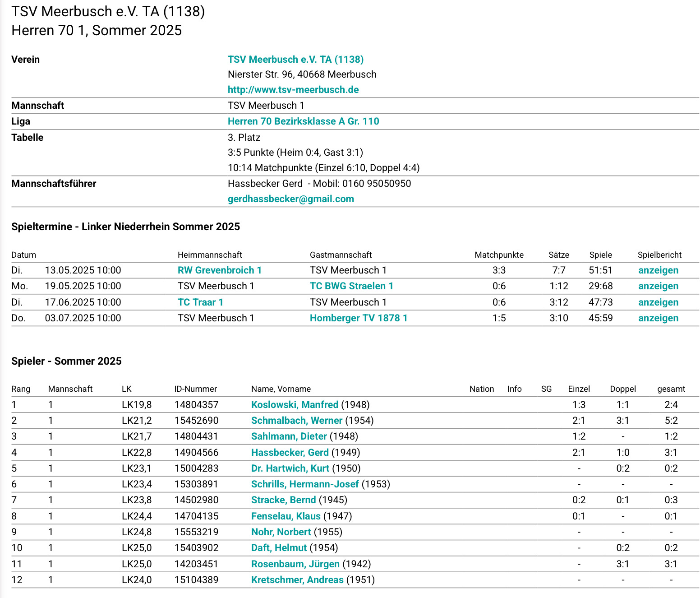This screenshot has width=700, height=598.
Task: Open Rosenbaum, Jürgen player profile
Action: (x=295, y=564)
